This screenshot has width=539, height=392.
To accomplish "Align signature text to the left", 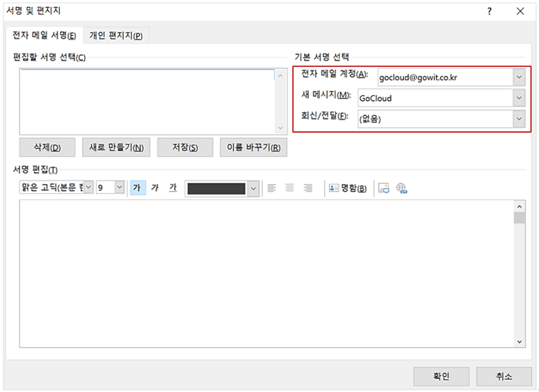I will click(x=272, y=188).
